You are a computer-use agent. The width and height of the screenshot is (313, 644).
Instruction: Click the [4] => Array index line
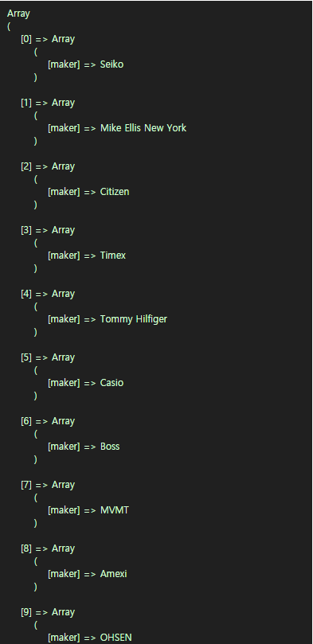tap(48, 294)
